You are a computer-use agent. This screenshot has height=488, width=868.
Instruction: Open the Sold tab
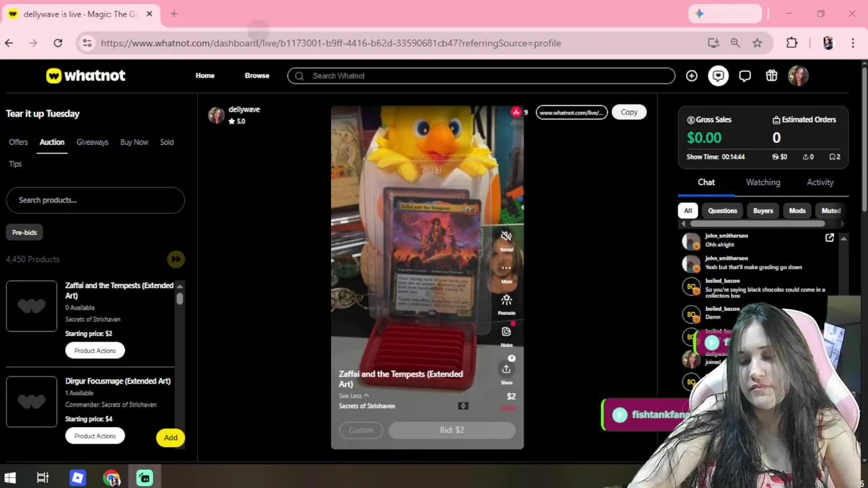click(x=167, y=142)
